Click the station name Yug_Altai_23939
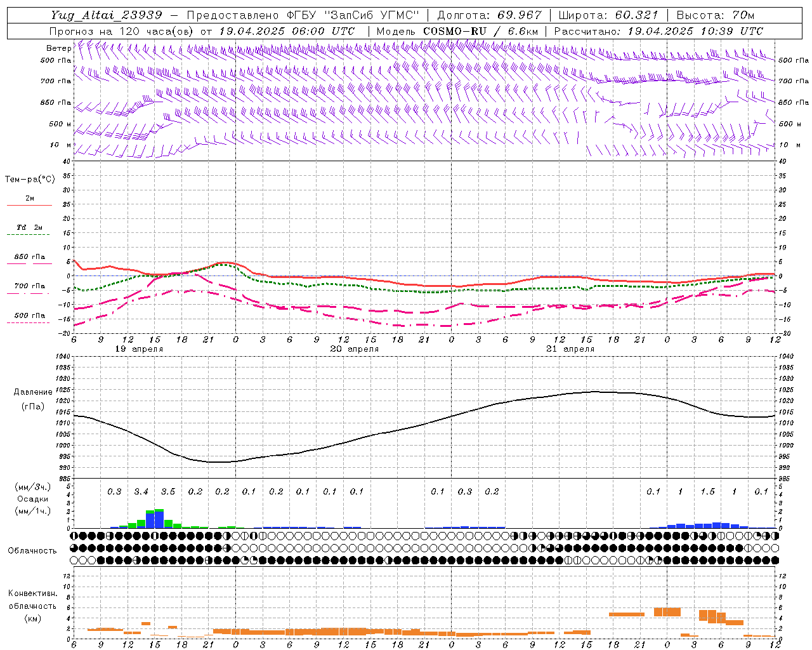 tap(108, 15)
